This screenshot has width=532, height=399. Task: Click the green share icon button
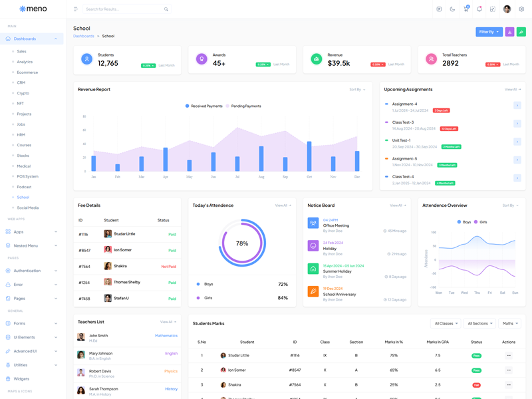point(521,32)
